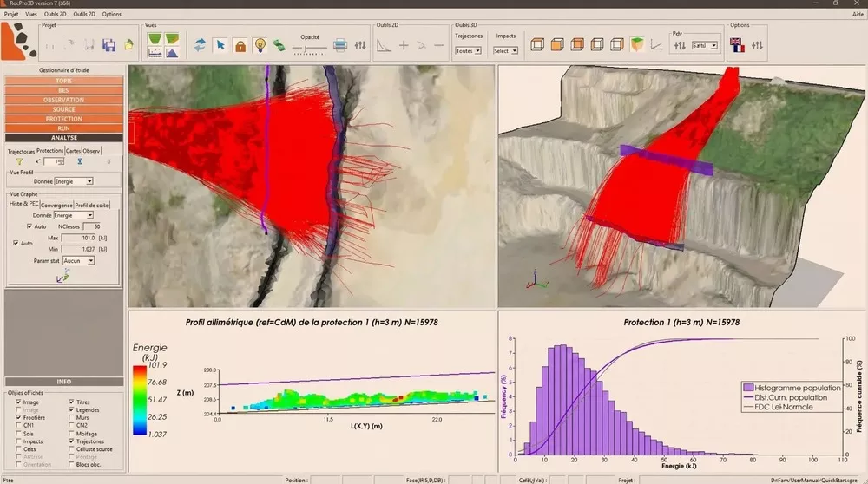Viewport: 868px width, 484px height.
Task: Click the yellow filter funnel icon
Action: coord(19,161)
